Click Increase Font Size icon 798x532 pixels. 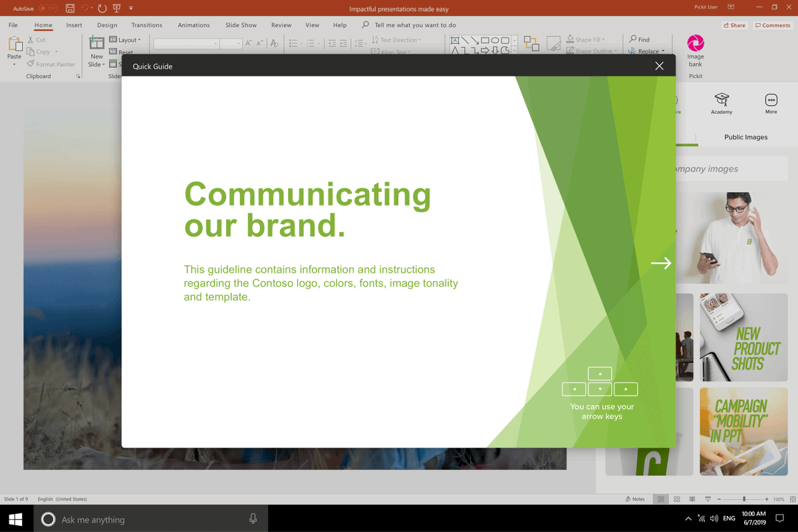click(x=249, y=43)
